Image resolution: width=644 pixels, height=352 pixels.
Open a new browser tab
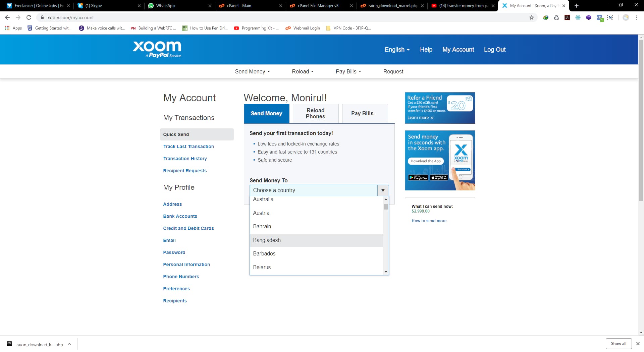coord(577,6)
